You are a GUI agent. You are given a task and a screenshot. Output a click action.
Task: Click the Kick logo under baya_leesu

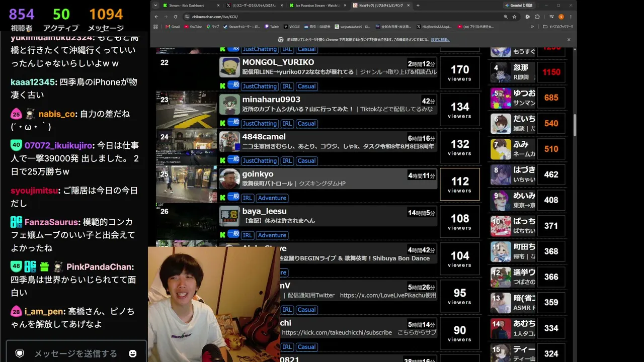pyautogui.click(x=222, y=235)
